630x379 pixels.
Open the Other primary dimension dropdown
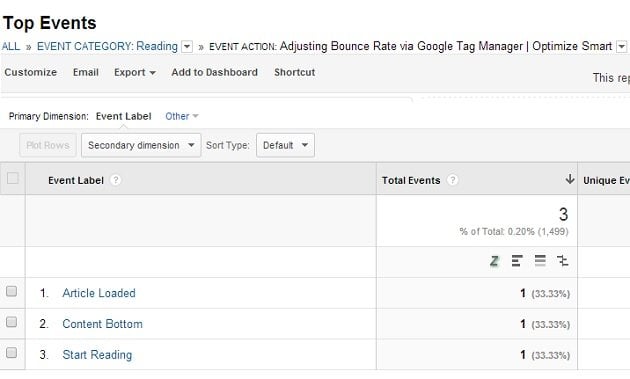182,116
